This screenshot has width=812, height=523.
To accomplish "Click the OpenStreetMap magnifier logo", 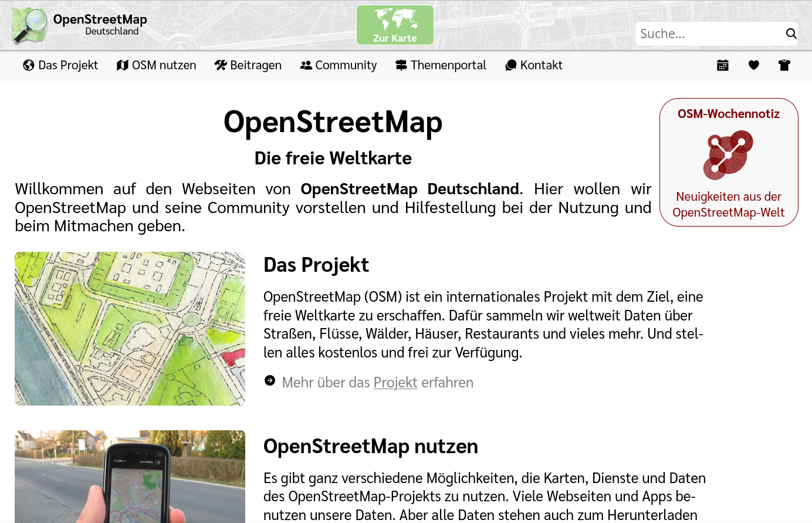I will click(29, 25).
